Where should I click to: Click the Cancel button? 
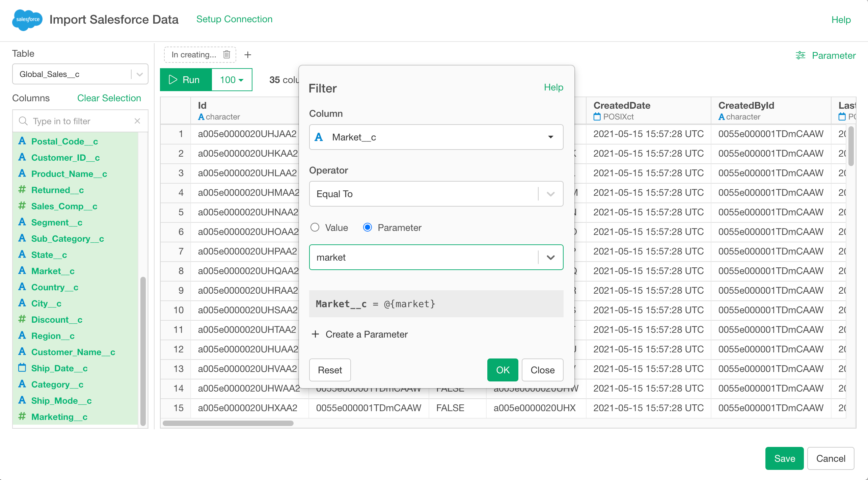[x=831, y=458]
